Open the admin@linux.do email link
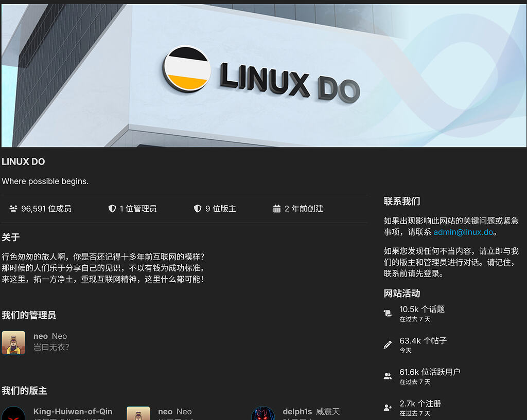The width and height of the screenshot is (527, 420). [463, 232]
